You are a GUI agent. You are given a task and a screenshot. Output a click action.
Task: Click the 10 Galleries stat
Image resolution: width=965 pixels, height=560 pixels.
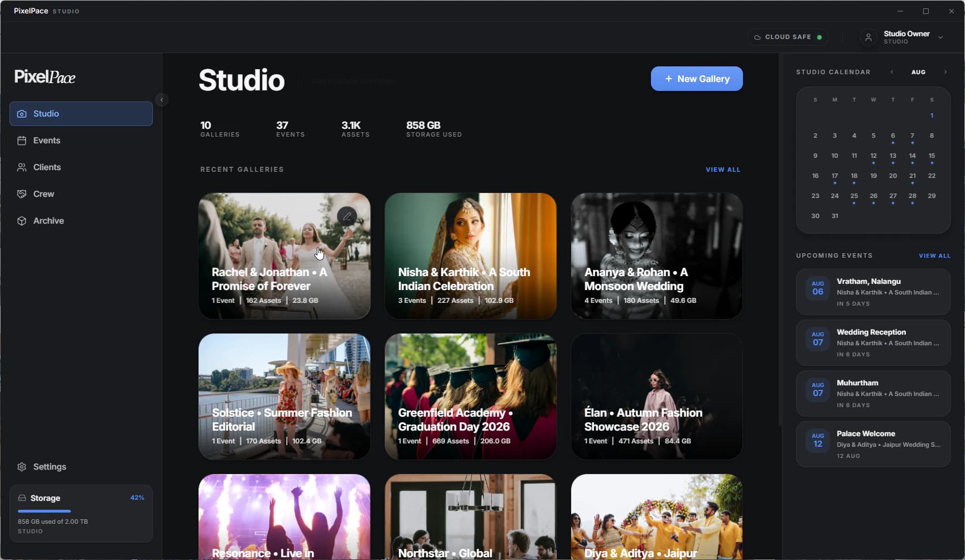point(220,129)
